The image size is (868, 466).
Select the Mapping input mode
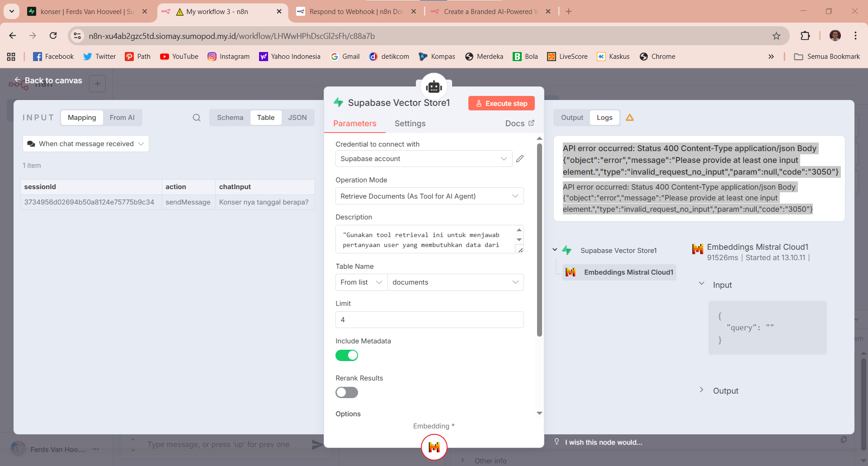tap(82, 118)
